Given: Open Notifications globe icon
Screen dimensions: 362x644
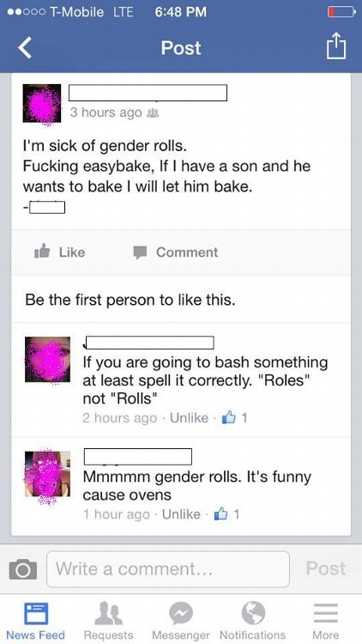Looking at the screenshot, I should coord(253,622).
